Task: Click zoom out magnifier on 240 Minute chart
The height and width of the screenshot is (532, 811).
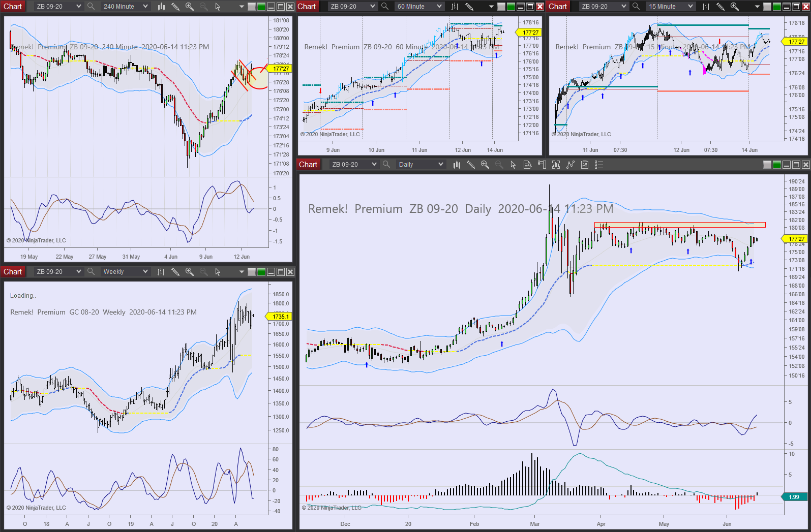Action: pyautogui.click(x=204, y=7)
